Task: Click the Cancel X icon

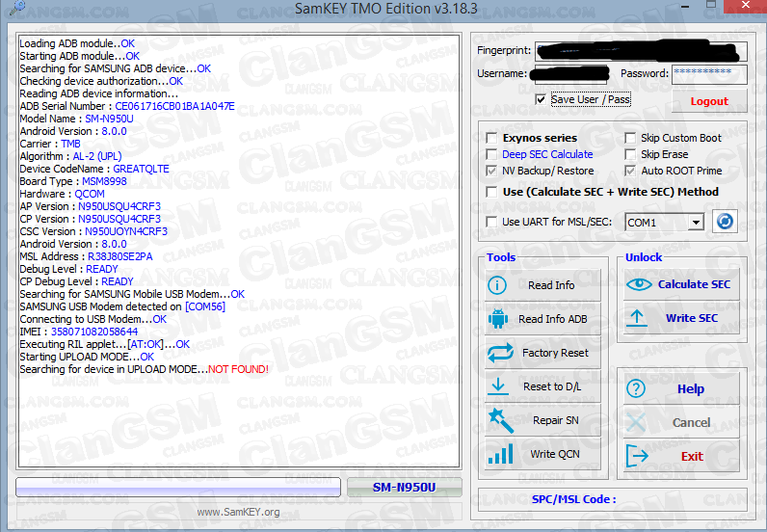Action: click(x=636, y=422)
